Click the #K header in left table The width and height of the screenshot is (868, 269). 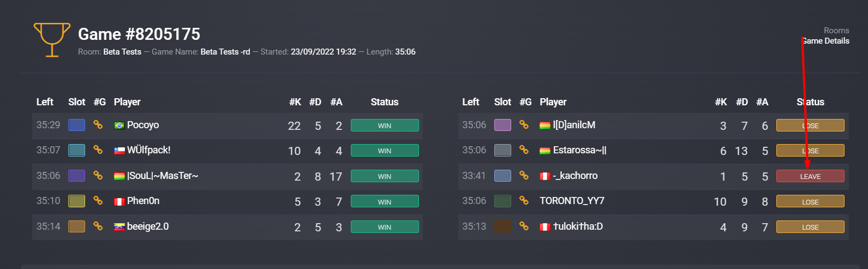coord(295,102)
